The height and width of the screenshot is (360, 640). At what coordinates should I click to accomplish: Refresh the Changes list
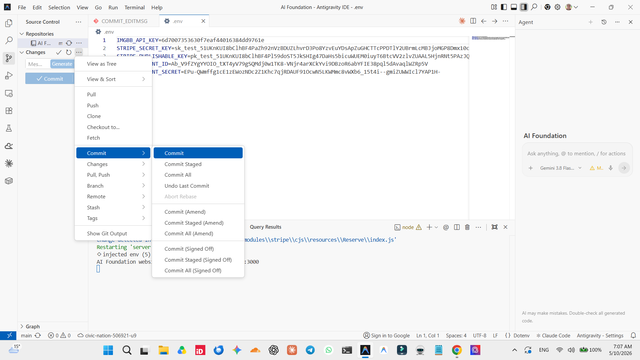click(69, 52)
